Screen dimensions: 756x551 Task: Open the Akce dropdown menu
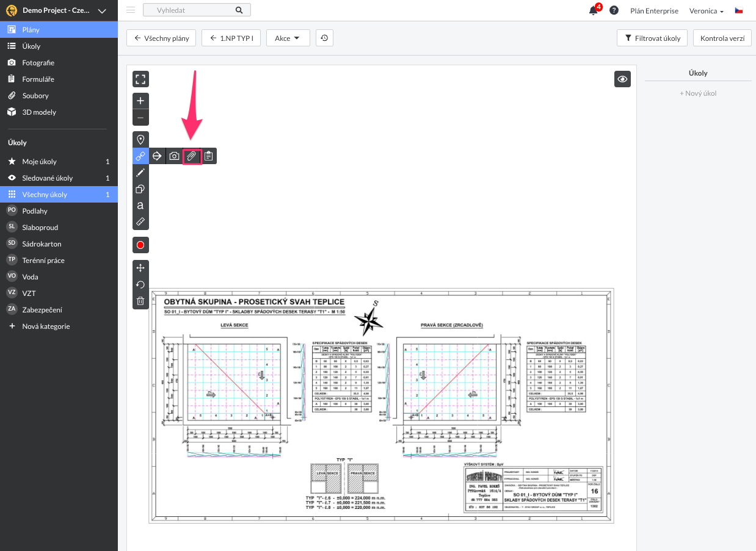click(x=288, y=38)
